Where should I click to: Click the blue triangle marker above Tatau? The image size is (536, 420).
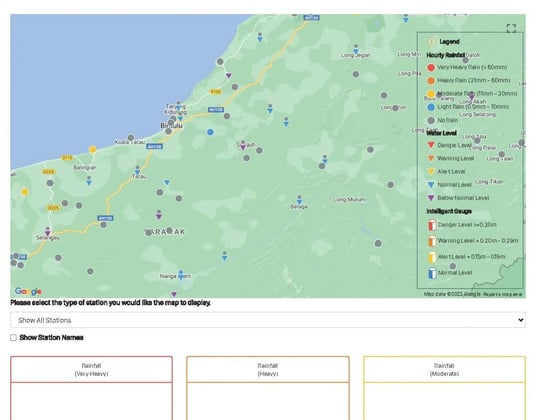137,171
